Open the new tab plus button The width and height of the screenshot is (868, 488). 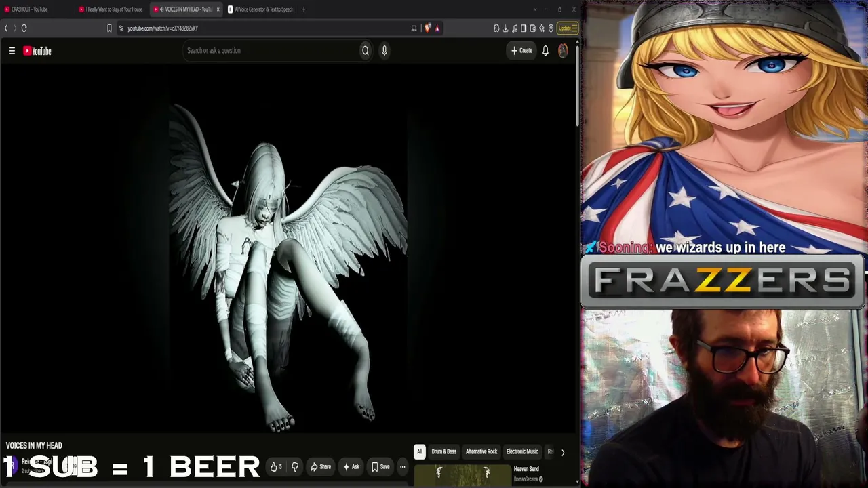pyautogui.click(x=303, y=9)
